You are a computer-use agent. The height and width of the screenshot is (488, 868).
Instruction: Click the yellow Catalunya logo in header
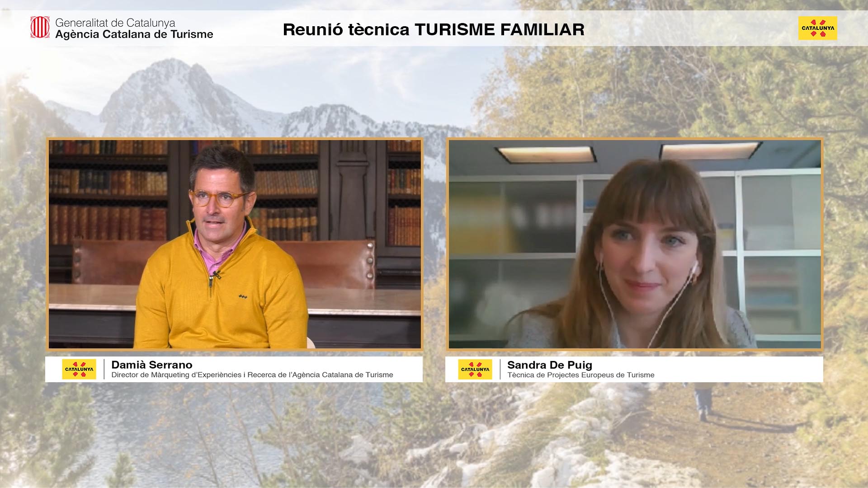tap(817, 28)
